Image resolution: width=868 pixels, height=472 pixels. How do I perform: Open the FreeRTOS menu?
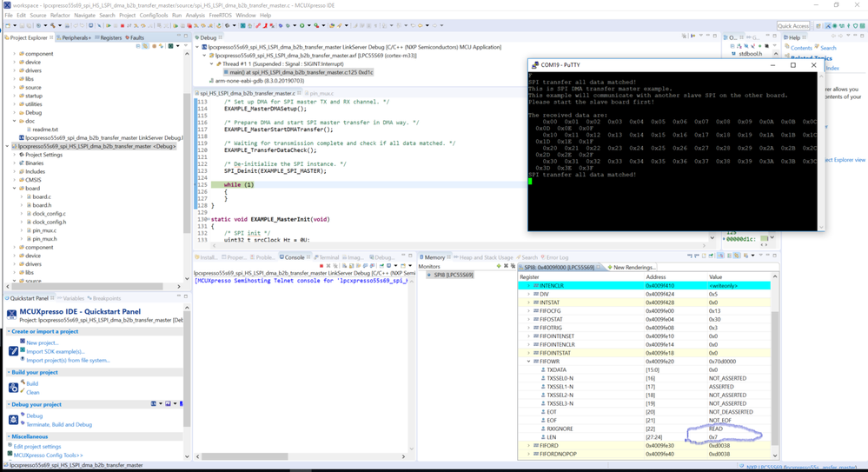pos(220,15)
